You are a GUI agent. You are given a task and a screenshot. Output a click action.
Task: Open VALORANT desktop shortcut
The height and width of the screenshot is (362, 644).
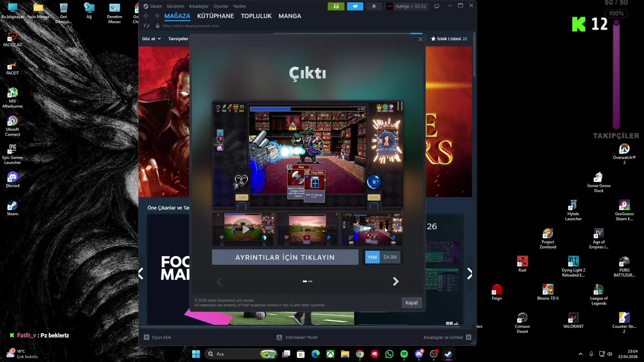point(573,321)
